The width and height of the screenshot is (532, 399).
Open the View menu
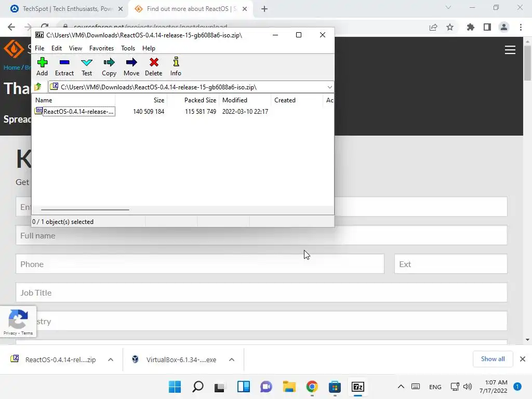(x=75, y=48)
